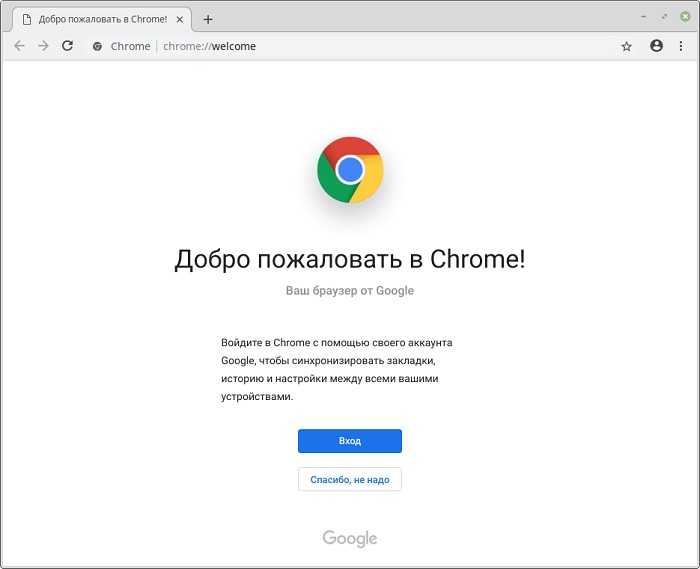Select the 'Добро пожаловать в Chrome!' tab

coord(103,20)
